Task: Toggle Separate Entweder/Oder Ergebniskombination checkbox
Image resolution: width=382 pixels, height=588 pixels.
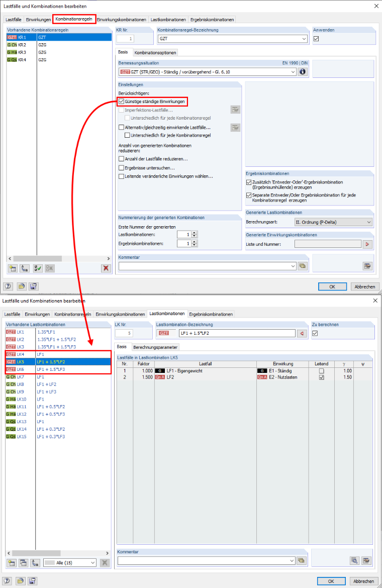Action: pos(248,195)
